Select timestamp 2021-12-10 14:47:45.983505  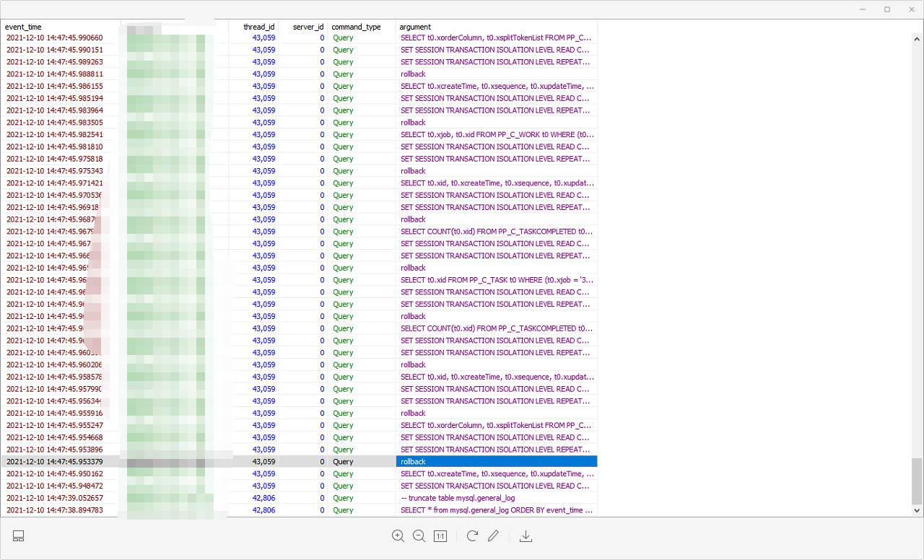55,123
